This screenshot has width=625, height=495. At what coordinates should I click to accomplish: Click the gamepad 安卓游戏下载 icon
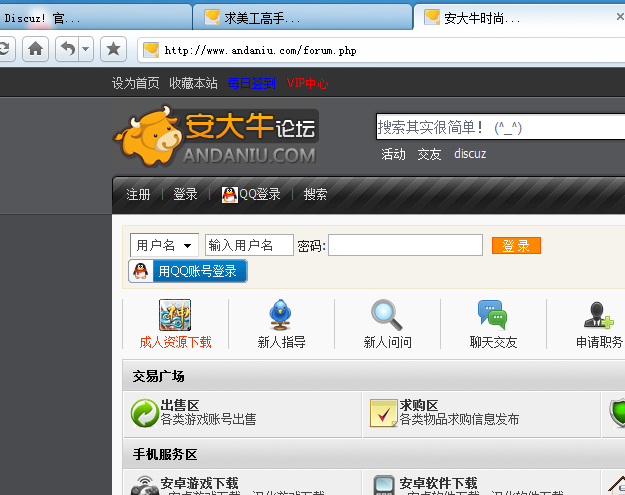click(x=144, y=486)
